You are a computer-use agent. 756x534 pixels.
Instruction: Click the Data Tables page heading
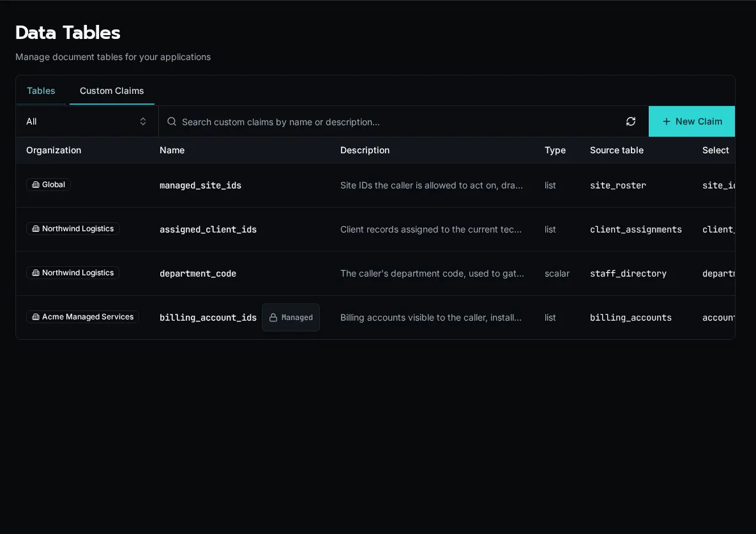pyautogui.click(x=68, y=33)
